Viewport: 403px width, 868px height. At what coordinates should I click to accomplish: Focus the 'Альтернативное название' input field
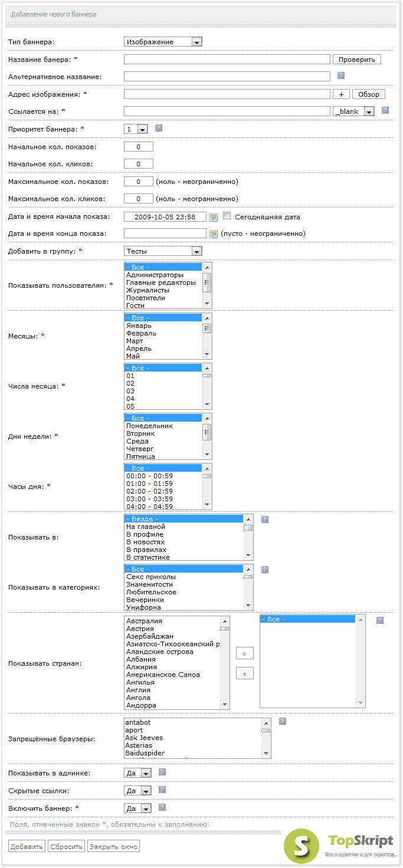(x=227, y=76)
